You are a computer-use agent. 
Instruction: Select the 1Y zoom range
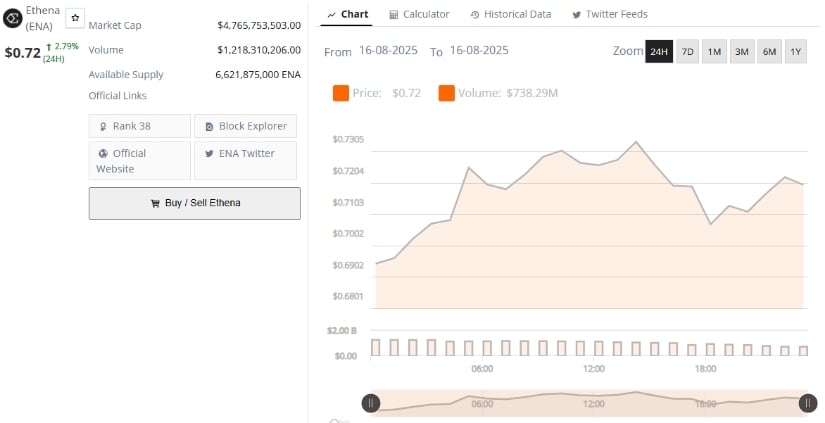pyautogui.click(x=796, y=52)
